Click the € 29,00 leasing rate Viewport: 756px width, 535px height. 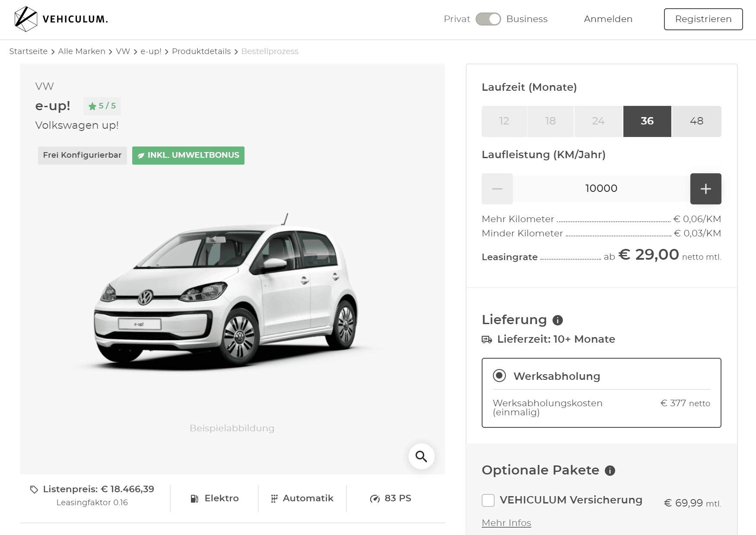(x=648, y=255)
